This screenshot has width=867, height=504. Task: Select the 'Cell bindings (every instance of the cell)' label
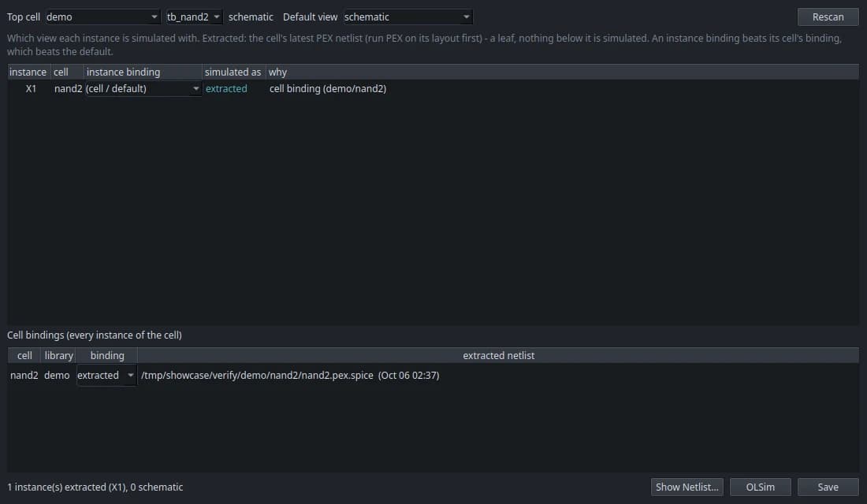coord(95,335)
